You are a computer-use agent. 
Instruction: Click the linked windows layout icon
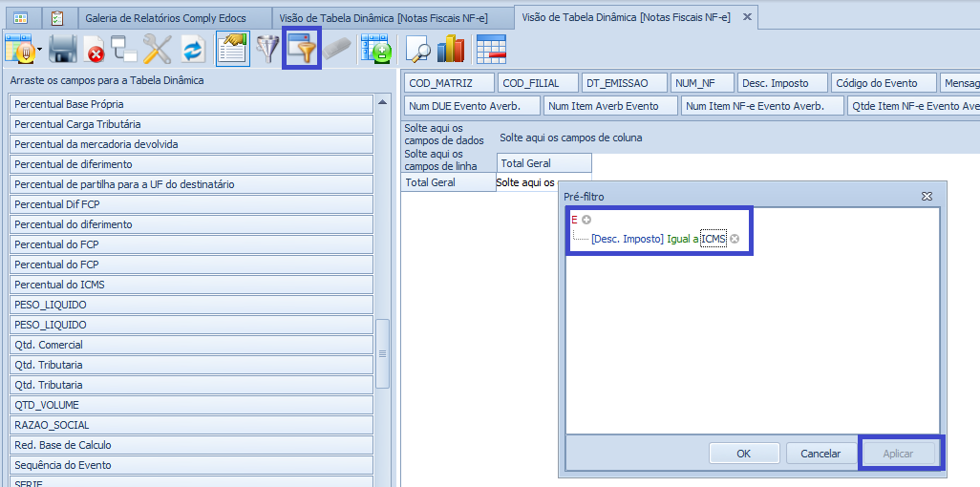[124, 49]
